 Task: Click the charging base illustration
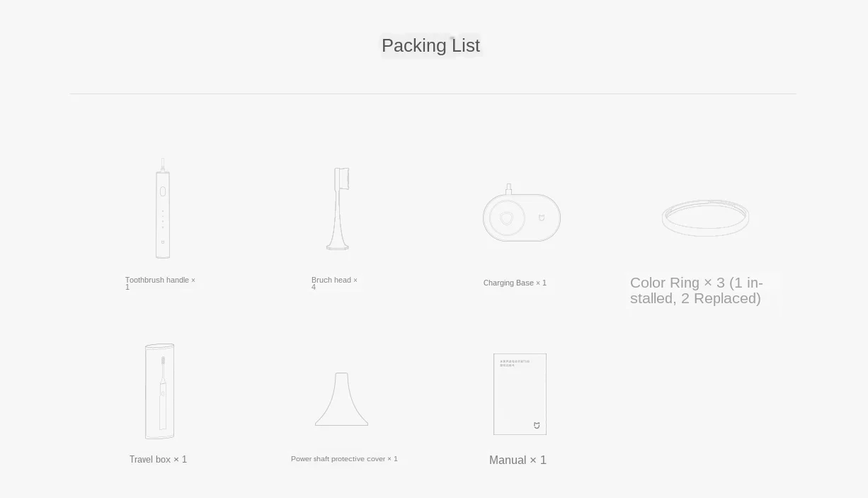(522, 213)
